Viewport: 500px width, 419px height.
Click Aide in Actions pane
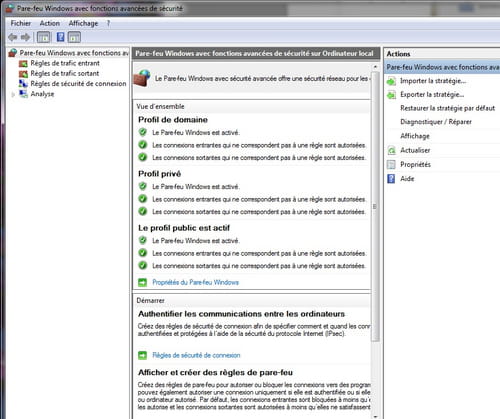coord(407,179)
